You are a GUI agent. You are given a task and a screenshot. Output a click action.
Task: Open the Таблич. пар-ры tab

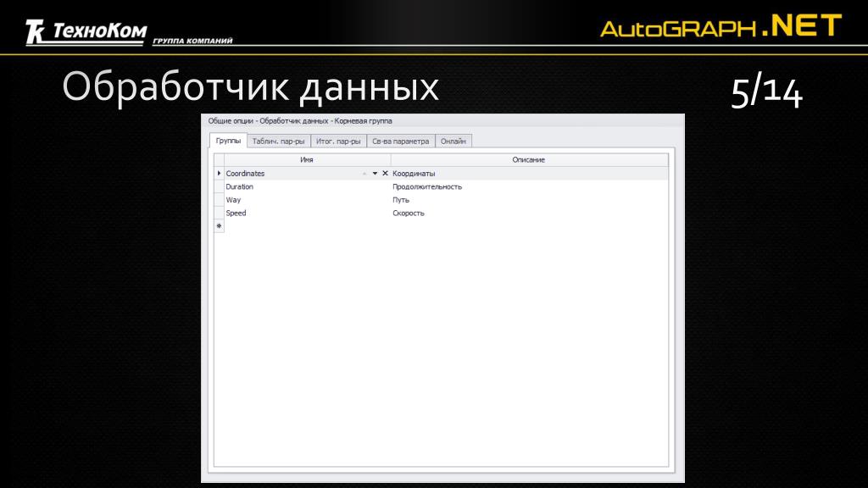point(278,141)
